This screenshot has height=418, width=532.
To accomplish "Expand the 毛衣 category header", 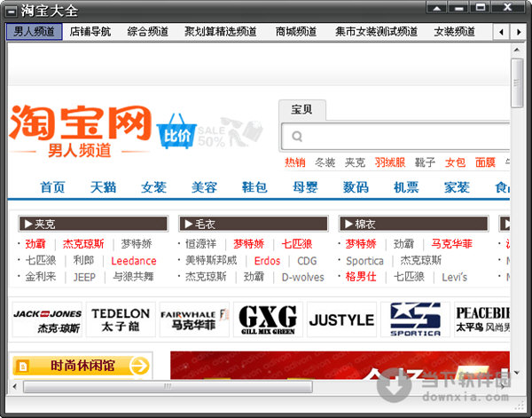I will tap(253, 224).
